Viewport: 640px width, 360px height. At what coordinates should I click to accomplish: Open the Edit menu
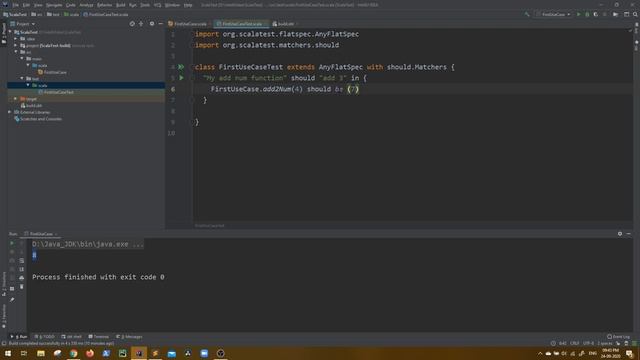click(x=26, y=5)
